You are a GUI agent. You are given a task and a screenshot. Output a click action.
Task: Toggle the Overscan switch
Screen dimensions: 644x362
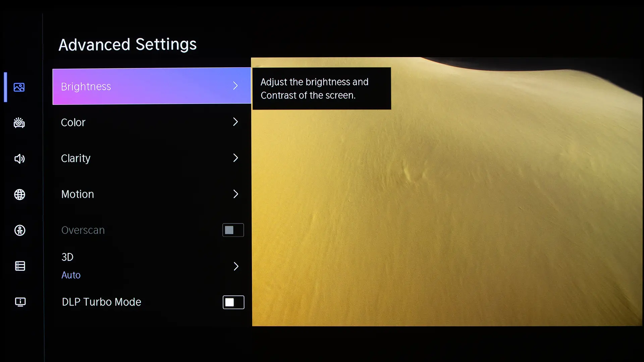233,230
